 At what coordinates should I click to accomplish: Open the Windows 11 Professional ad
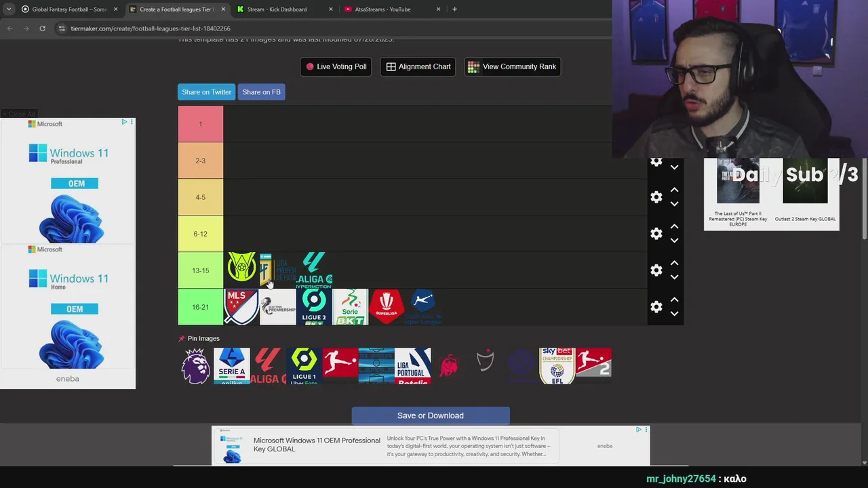coord(68,181)
